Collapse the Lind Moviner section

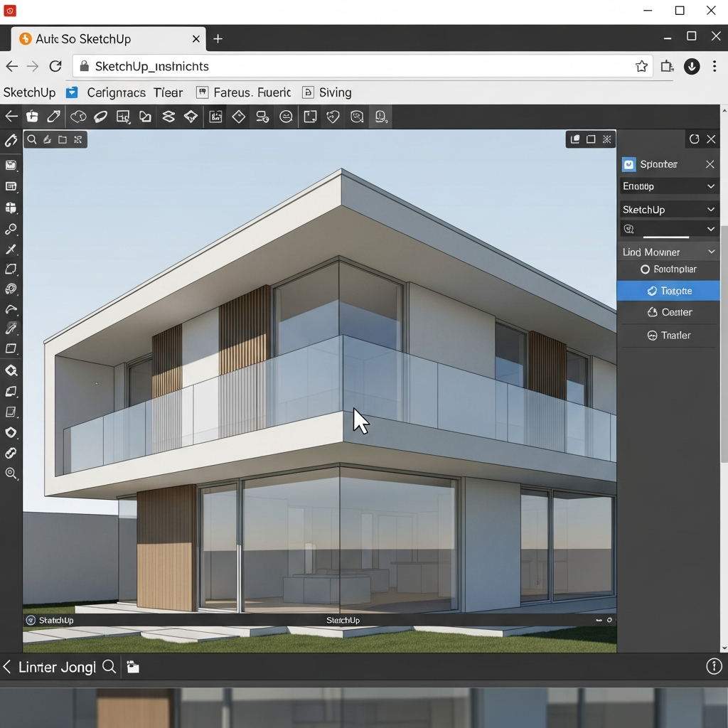click(711, 252)
